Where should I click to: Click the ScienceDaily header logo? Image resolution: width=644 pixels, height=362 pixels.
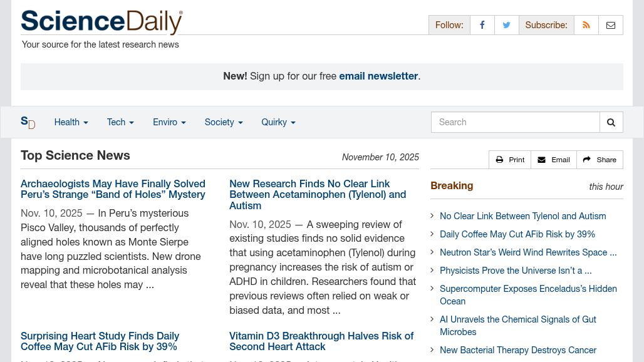click(101, 22)
